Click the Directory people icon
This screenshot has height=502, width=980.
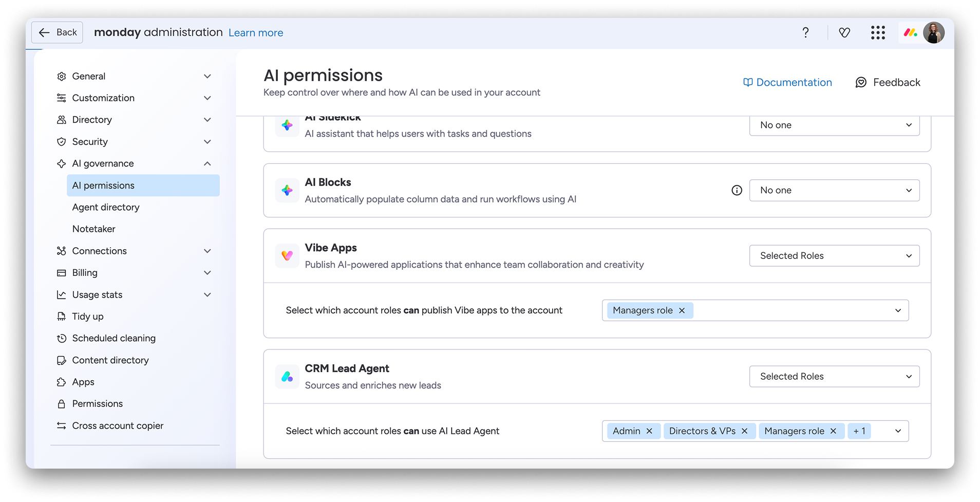[x=62, y=120]
